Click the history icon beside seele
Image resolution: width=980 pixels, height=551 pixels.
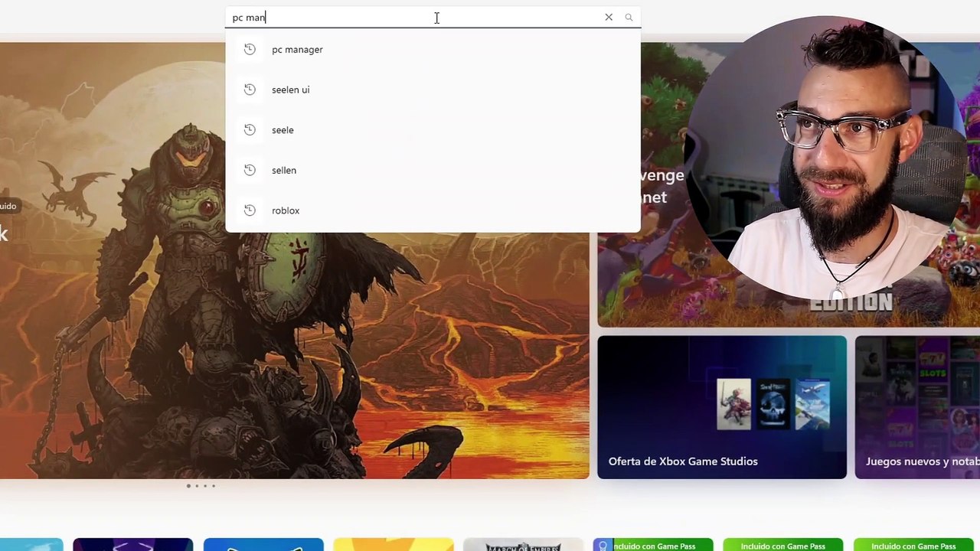(250, 130)
